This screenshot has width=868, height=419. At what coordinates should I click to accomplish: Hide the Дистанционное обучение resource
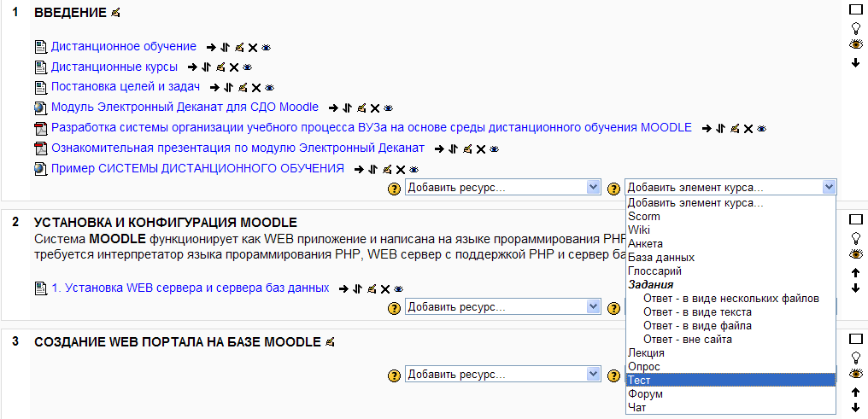point(266,48)
